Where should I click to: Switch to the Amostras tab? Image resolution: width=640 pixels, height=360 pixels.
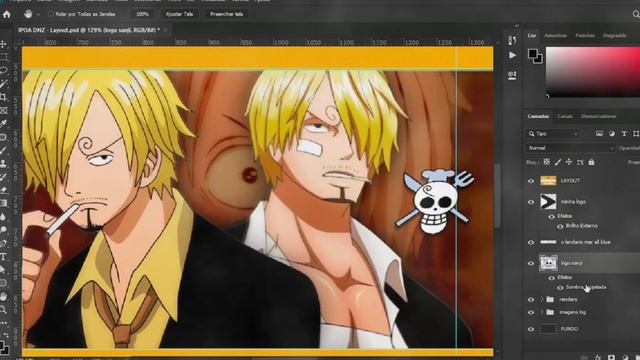(x=555, y=36)
